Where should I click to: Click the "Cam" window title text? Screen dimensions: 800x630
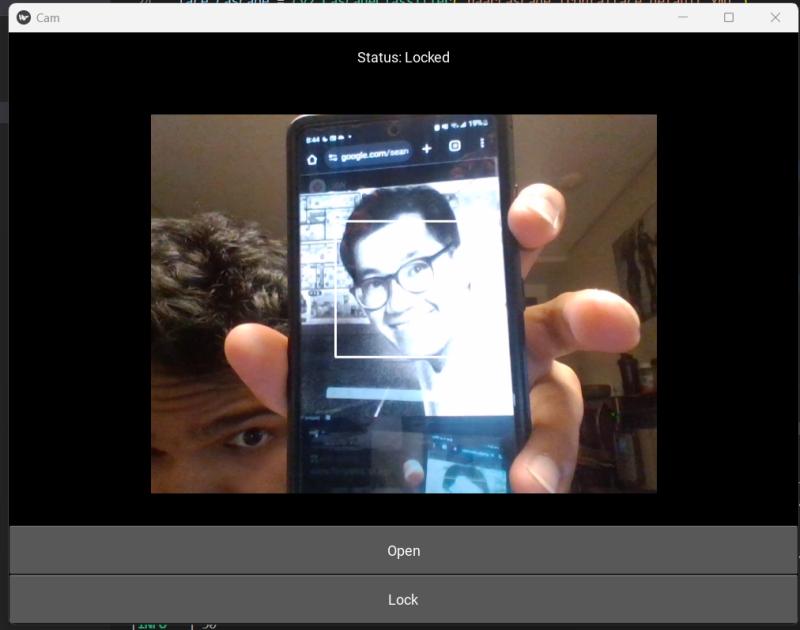47,18
